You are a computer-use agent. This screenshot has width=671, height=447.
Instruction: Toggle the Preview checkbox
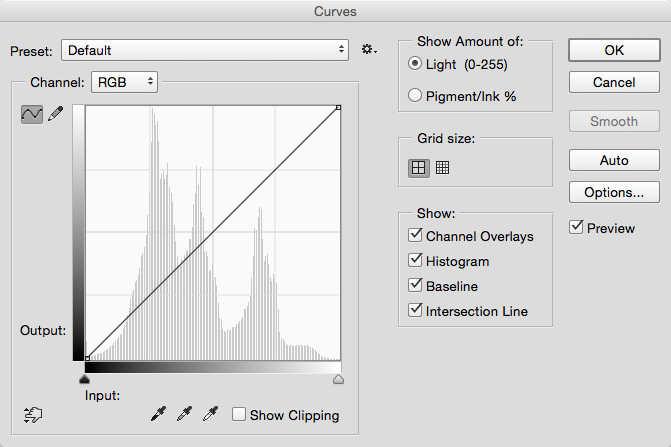pos(576,227)
